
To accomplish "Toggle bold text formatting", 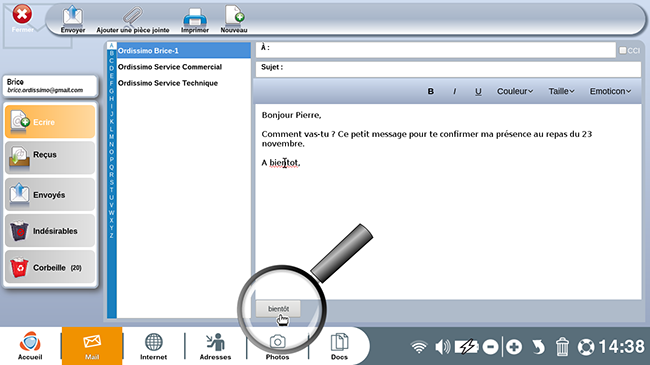I will (431, 91).
